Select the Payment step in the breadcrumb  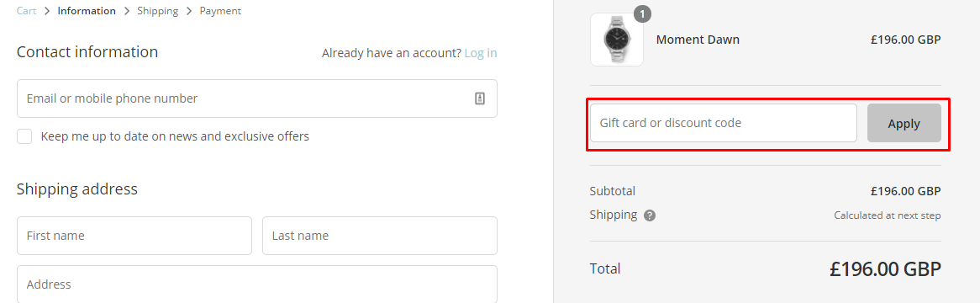[220, 11]
